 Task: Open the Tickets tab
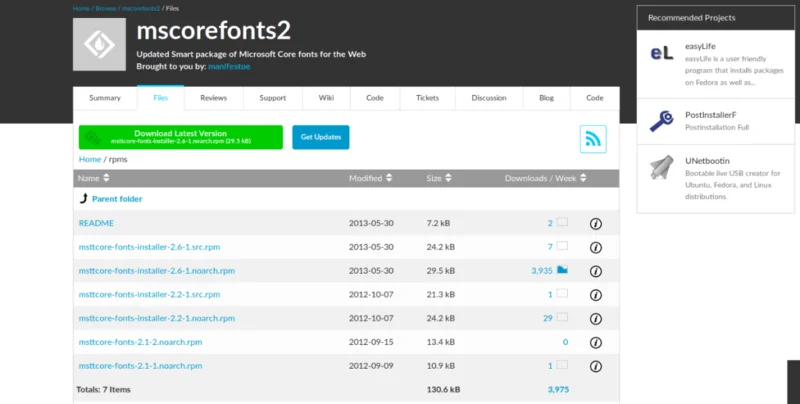click(428, 98)
